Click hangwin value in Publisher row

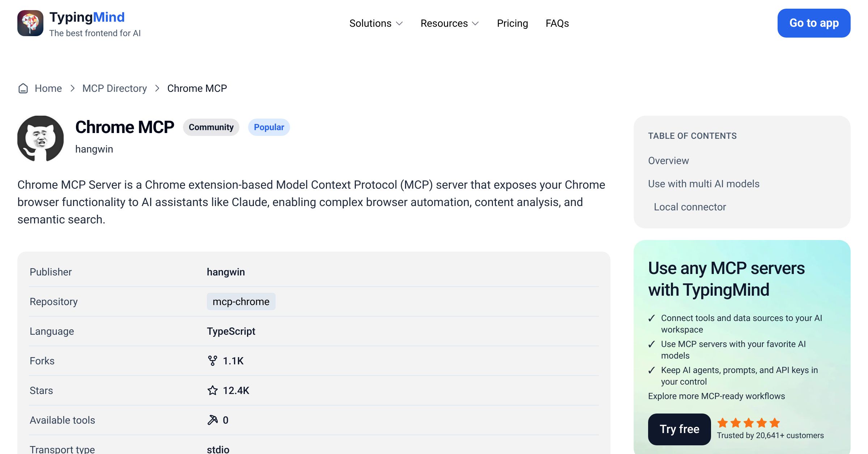tap(226, 272)
